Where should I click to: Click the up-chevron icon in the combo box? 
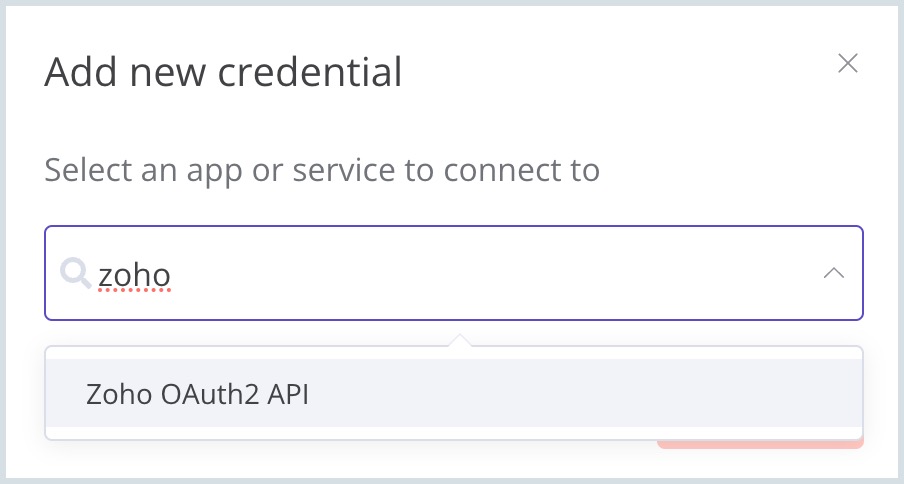pyautogui.click(x=833, y=273)
